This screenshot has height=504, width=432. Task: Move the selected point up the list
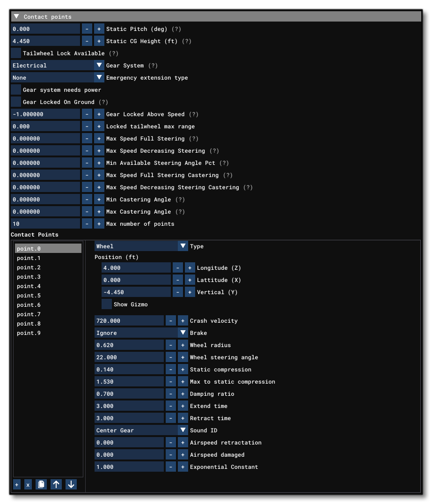point(56,484)
